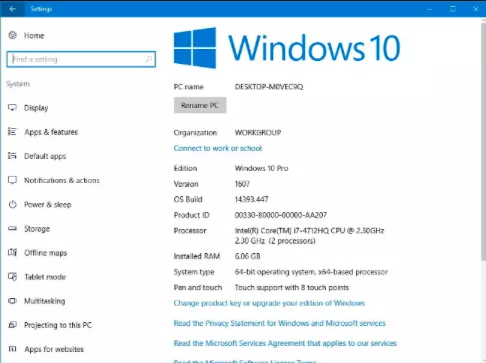Viewport: 486px width, 363px height.
Task: Focus the Find a setting search box
Action: pyautogui.click(x=81, y=59)
